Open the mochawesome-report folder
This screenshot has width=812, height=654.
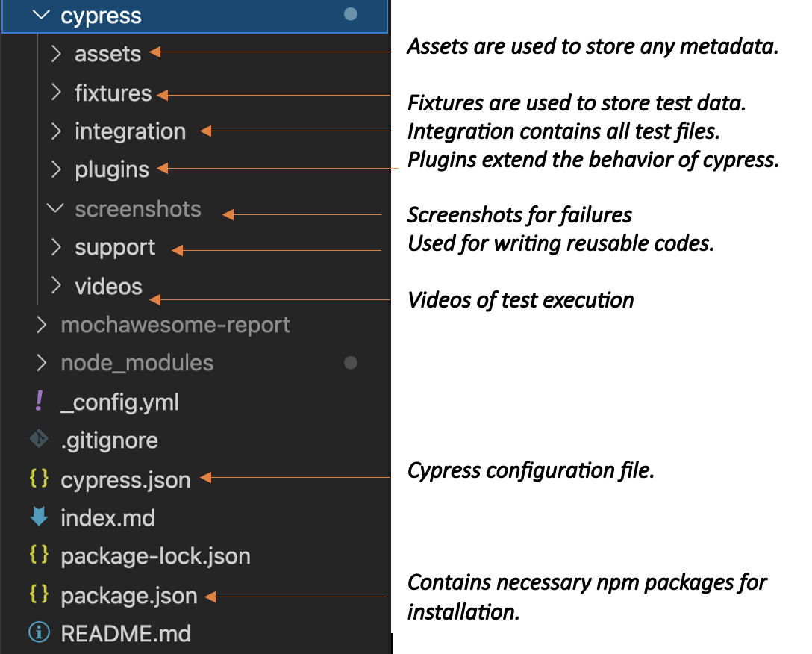pos(175,325)
